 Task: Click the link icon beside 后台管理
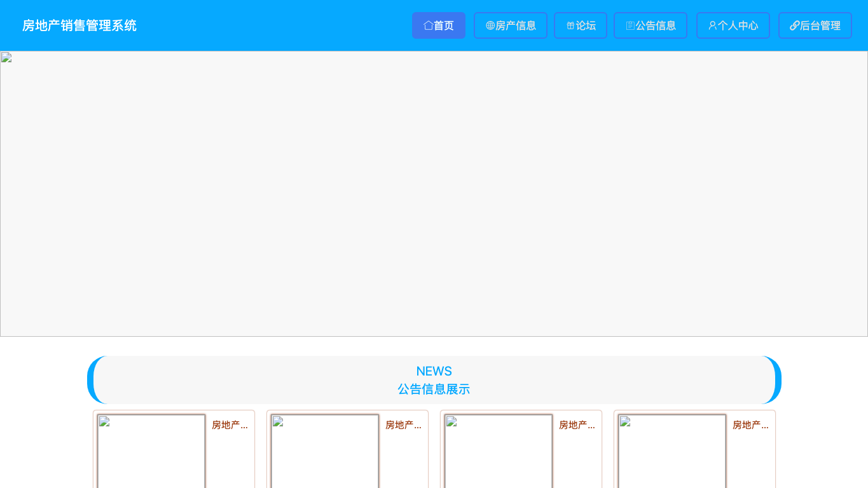(795, 25)
